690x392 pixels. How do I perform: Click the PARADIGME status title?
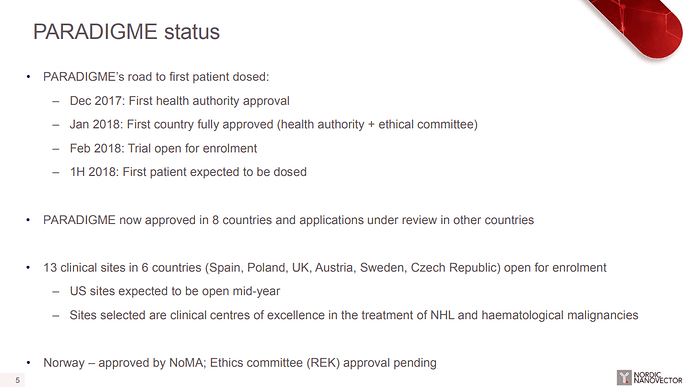(126, 32)
